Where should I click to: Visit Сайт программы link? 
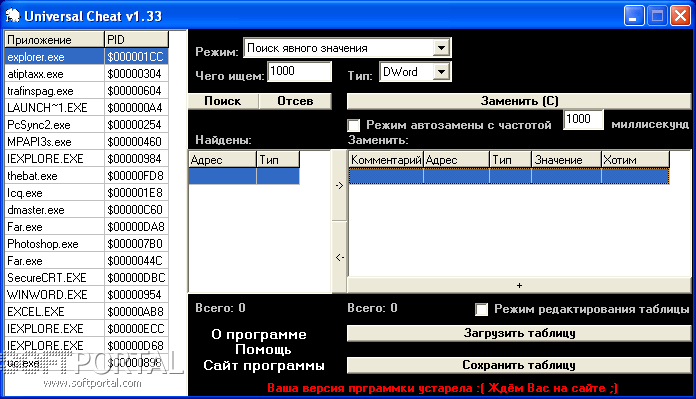pyautogui.click(x=264, y=365)
